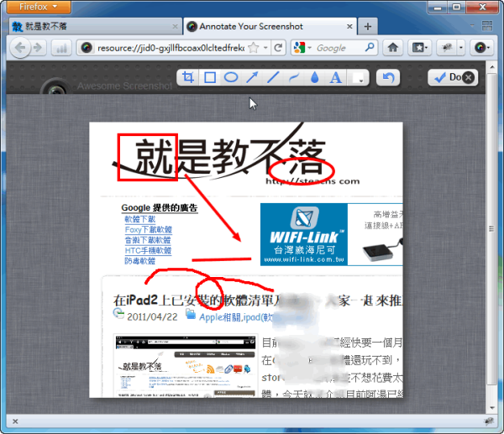Click the 軟體下載 ad link
The height and width of the screenshot is (434, 504).
pos(139,219)
